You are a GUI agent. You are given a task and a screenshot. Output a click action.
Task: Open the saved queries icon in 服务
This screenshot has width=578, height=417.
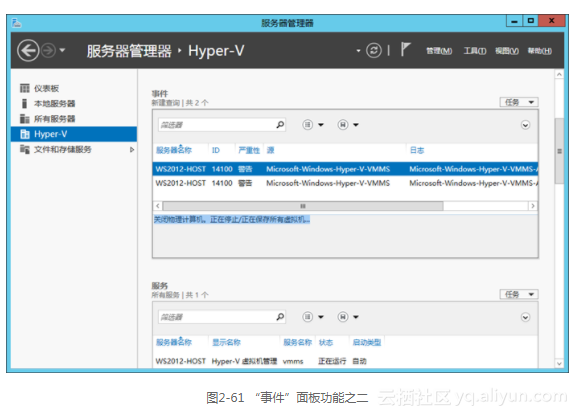(x=343, y=317)
